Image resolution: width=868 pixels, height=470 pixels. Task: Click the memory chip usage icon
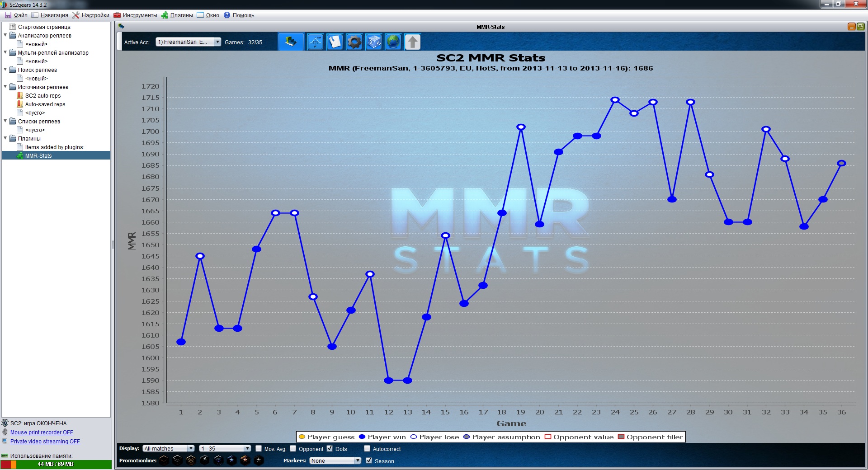coord(5,456)
